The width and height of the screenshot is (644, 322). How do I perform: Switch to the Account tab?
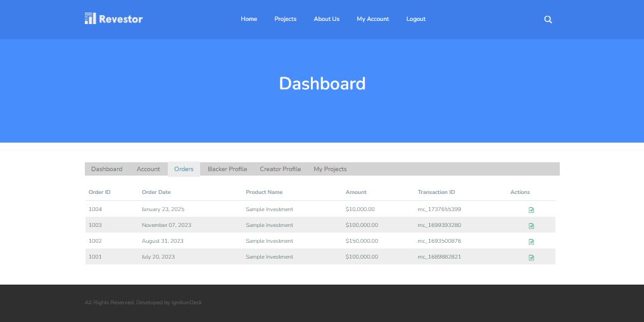tap(148, 169)
